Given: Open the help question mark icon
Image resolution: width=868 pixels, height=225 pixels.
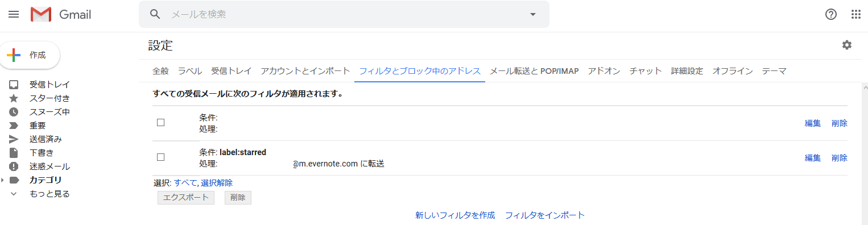Looking at the screenshot, I should [831, 14].
